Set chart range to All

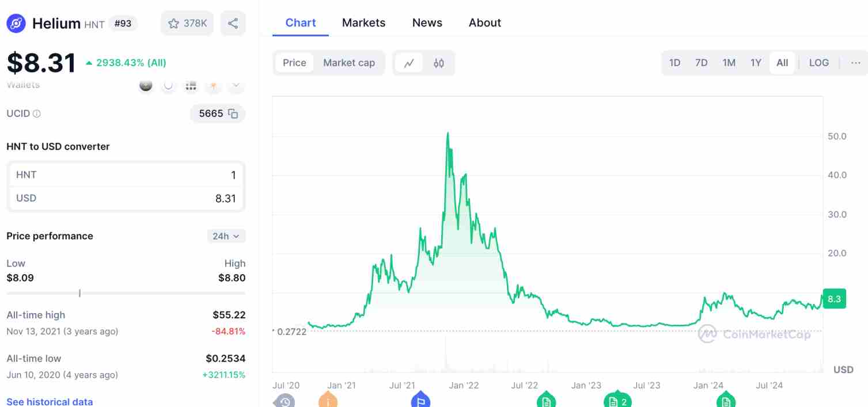[x=782, y=63]
